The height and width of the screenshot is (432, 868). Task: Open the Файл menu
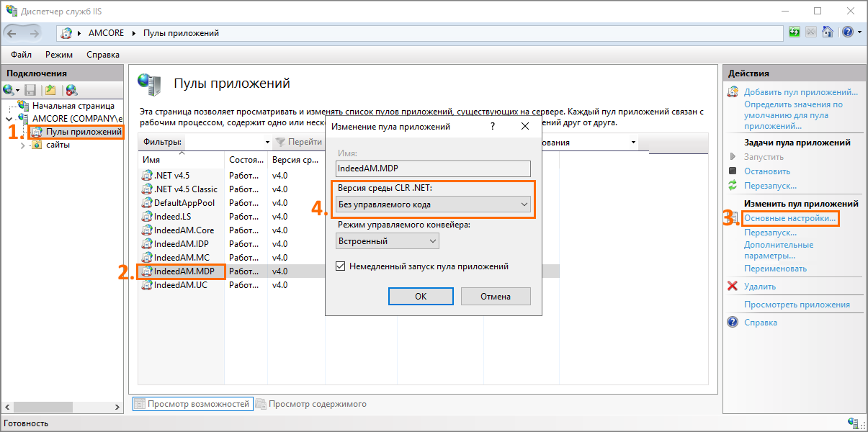tap(21, 55)
